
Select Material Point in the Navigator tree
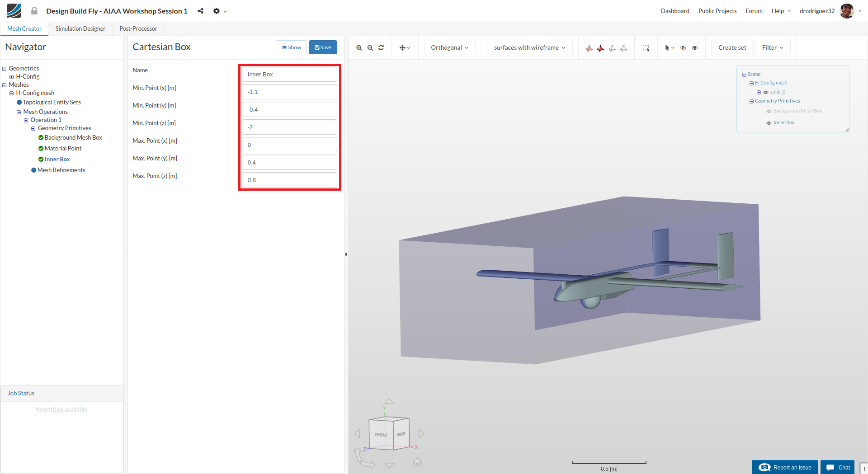click(63, 148)
